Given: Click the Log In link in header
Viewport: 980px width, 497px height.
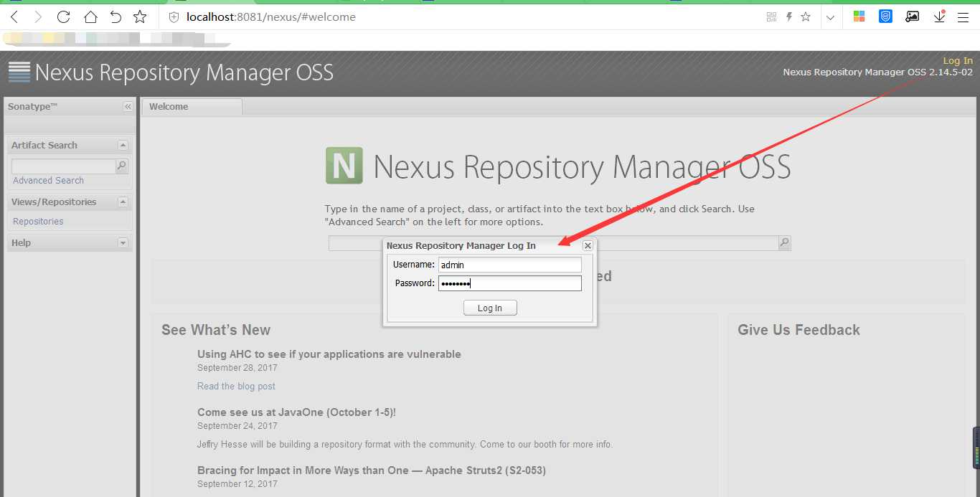Looking at the screenshot, I should [958, 61].
